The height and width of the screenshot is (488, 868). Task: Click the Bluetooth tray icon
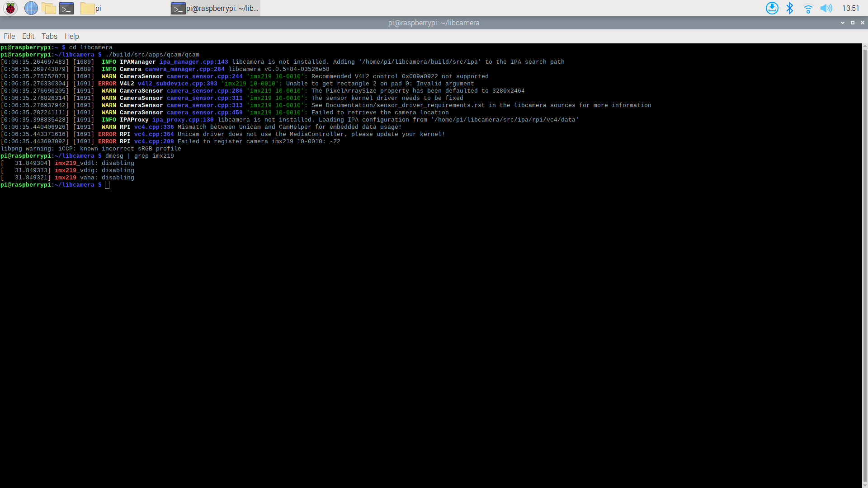pyautogui.click(x=790, y=8)
